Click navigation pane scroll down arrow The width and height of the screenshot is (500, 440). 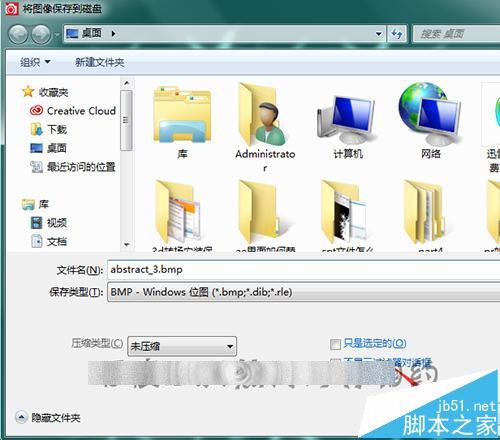click(126, 245)
